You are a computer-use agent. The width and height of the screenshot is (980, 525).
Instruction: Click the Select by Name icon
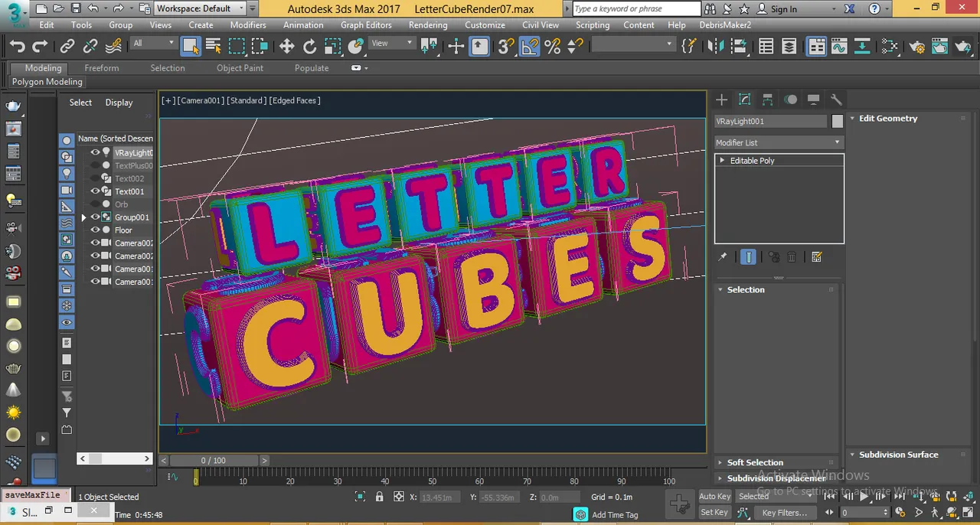point(214,47)
